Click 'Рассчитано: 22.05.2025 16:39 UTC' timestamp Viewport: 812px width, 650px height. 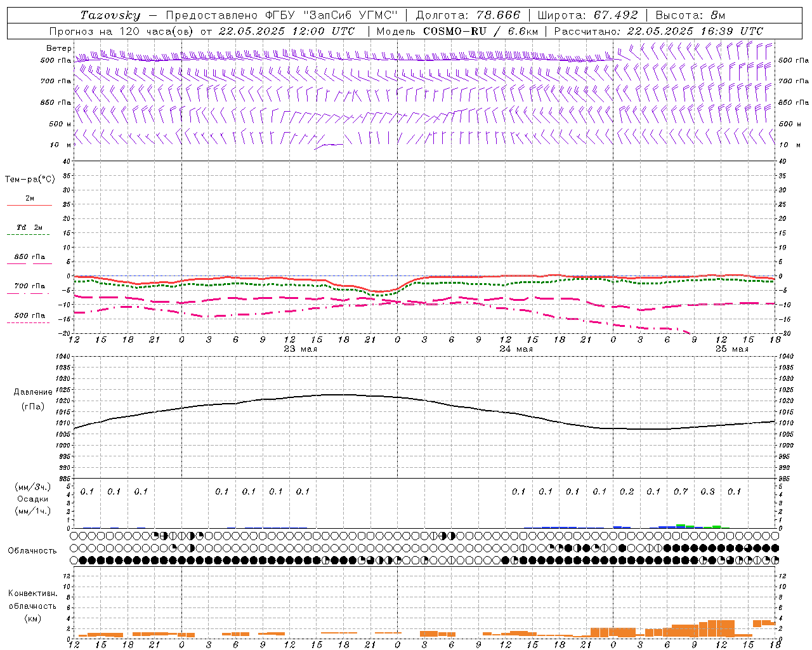[658, 31]
